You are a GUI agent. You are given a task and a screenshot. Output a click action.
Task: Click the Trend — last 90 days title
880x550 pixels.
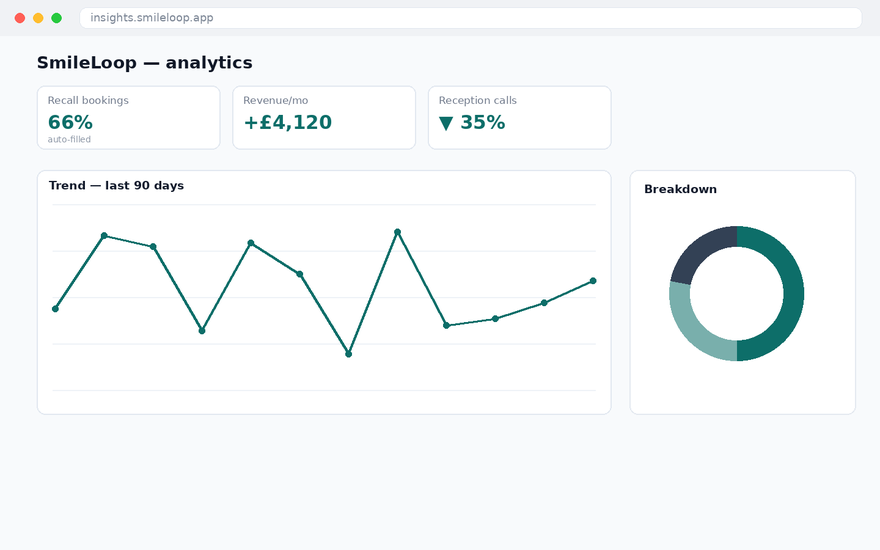pyautogui.click(x=116, y=185)
